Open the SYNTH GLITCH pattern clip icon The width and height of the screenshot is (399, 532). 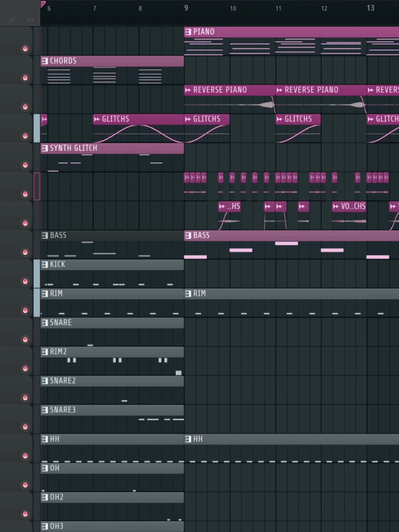(45, 148)
